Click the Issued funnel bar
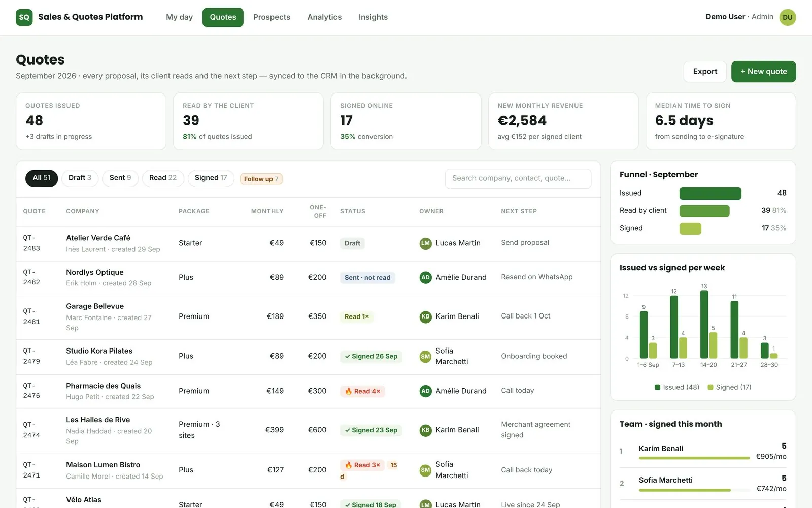The image size is (812, 508). tap(710, 194)
